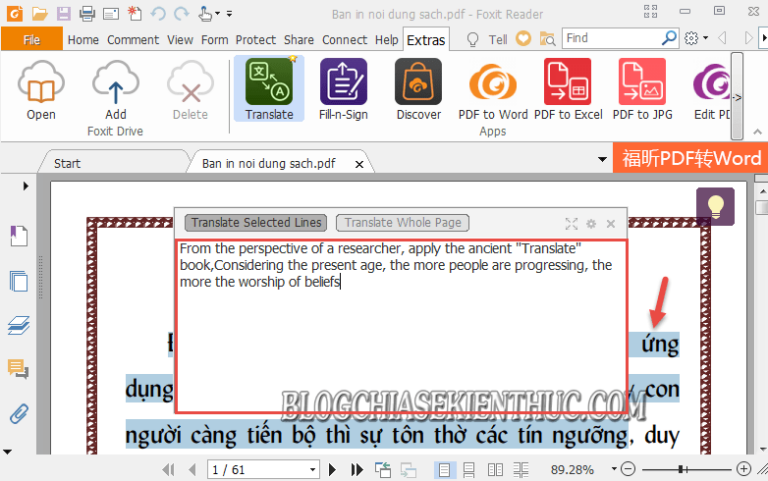Viewport: 768px width, 481px height.
Task: Collapse the ribbon with the up chevron
Action: click(x=757, y=132)
